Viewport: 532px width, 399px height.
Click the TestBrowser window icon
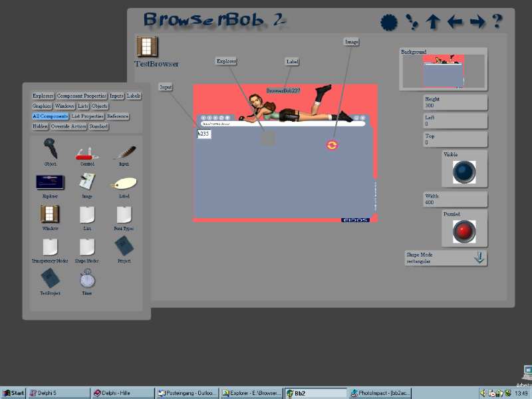pos(147,47)
